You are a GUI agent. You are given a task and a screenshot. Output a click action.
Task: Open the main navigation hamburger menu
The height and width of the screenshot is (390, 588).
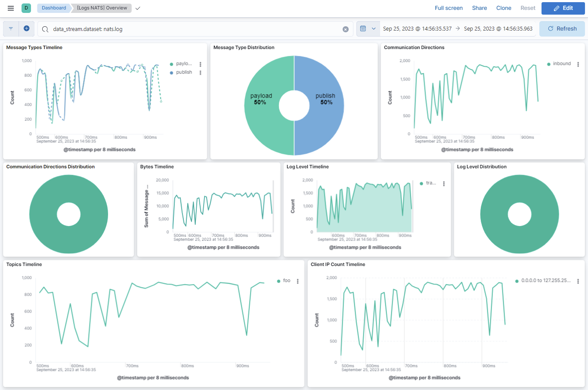click(x=11, y=8)
